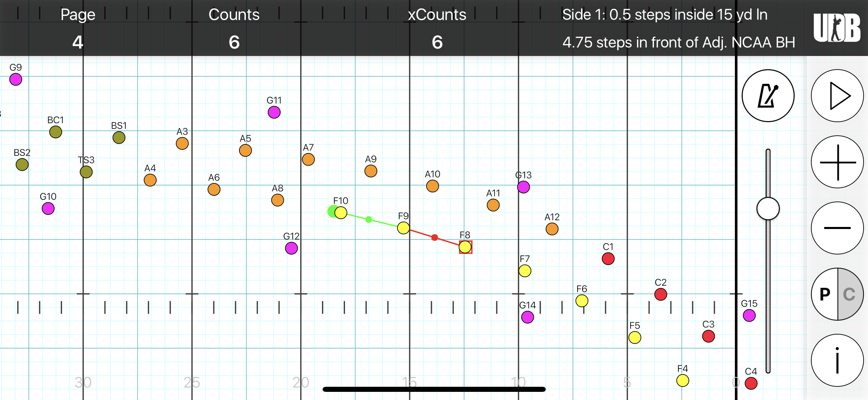Viewport: 868px width, 400px height.
Task: Select performer G14 dot
Action: pyautogui.click(x=527, y=317)
